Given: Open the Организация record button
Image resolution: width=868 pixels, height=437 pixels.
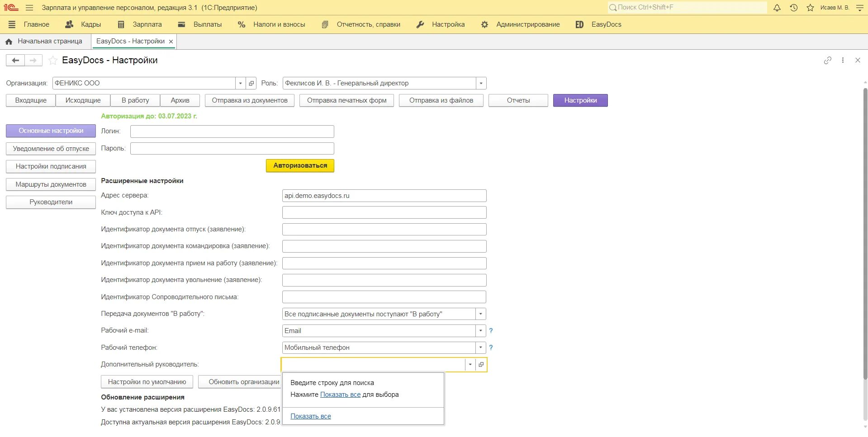Looking at the screenshot, I should [251, 83].
